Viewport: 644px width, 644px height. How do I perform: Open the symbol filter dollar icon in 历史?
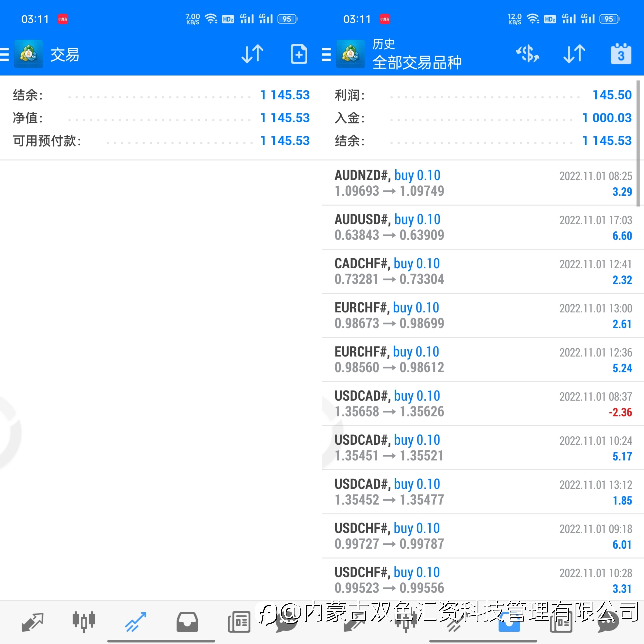528,54
